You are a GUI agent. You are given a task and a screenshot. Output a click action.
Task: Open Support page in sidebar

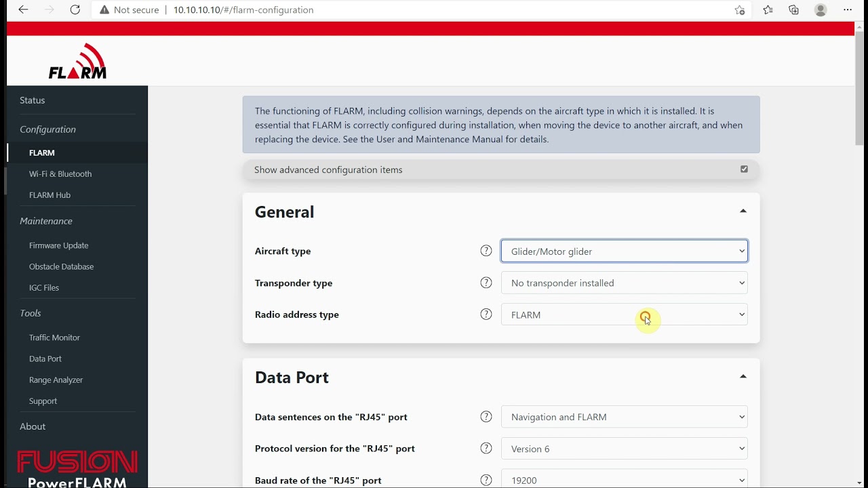43,401
